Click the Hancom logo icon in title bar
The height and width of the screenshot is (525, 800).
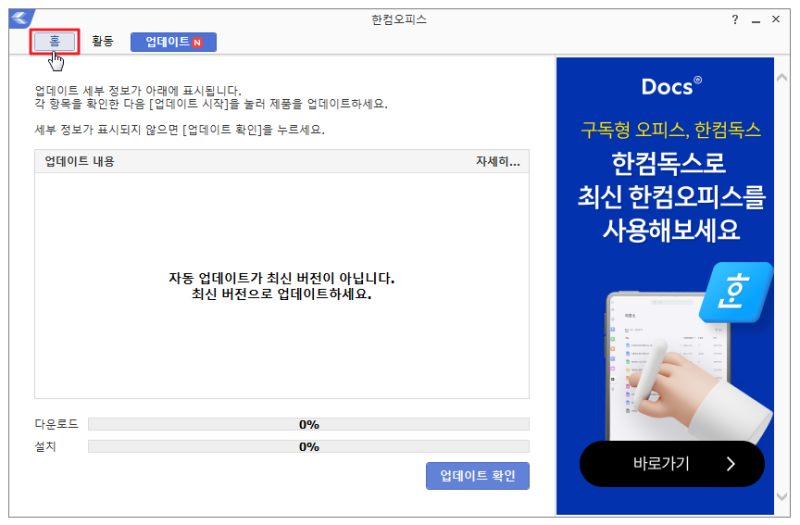(x=21, y=18)
